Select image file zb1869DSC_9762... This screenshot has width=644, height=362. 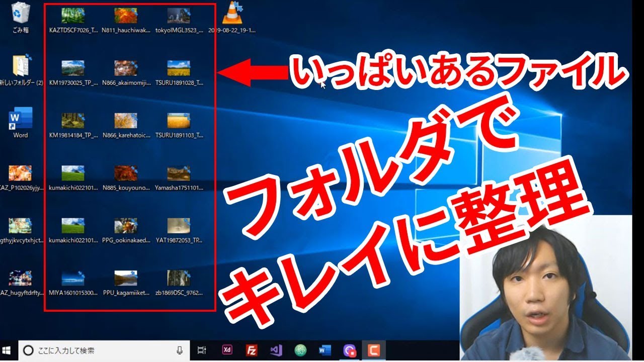pos(179,283)
